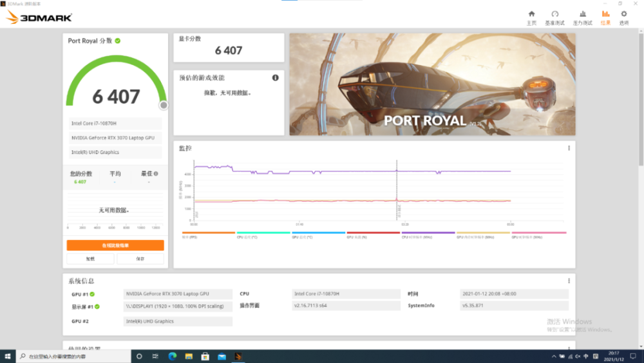
Task: Click the orange compare results online button
Action: tap(115, 246)
